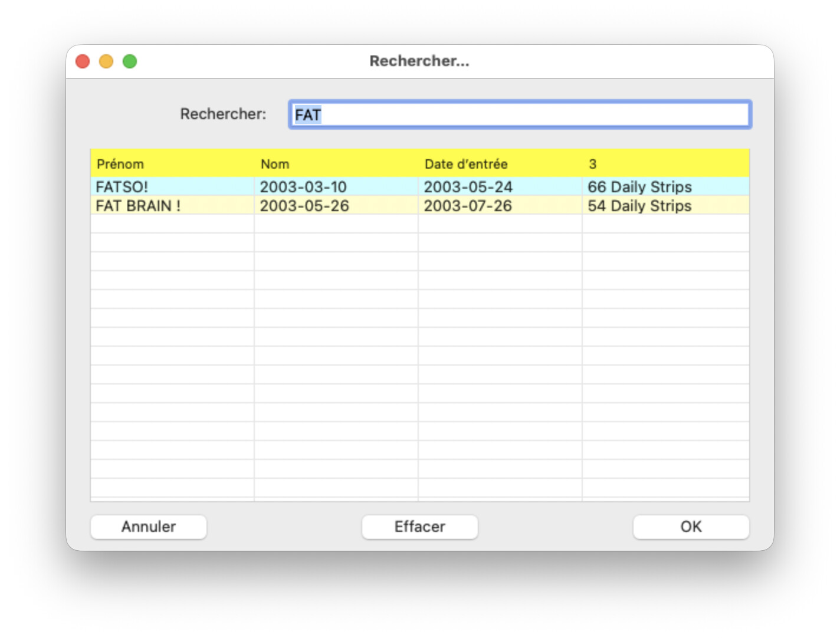Click the Nom column header
Image resolution: width=840 pixels, height=638 pixels.
pos(275,164)
